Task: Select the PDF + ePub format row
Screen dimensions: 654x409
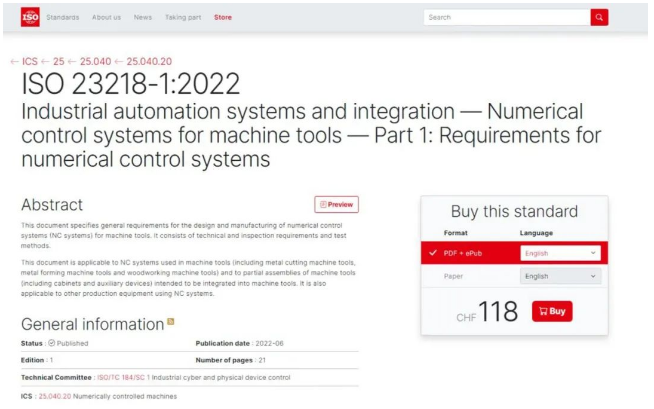Action: pos(514,253)
